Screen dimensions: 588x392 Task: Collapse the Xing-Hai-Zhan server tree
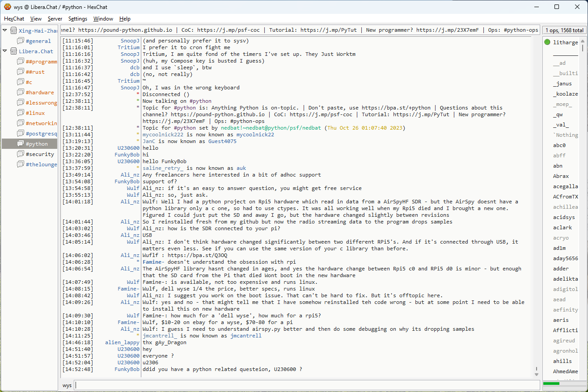pos(5,31)
